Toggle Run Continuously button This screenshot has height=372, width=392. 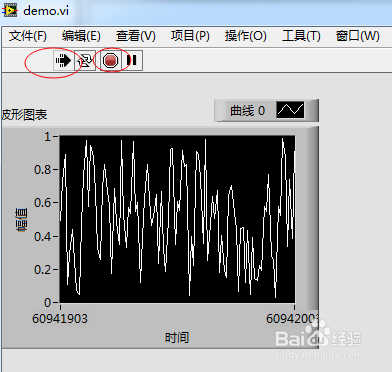[x=85, y=61]
